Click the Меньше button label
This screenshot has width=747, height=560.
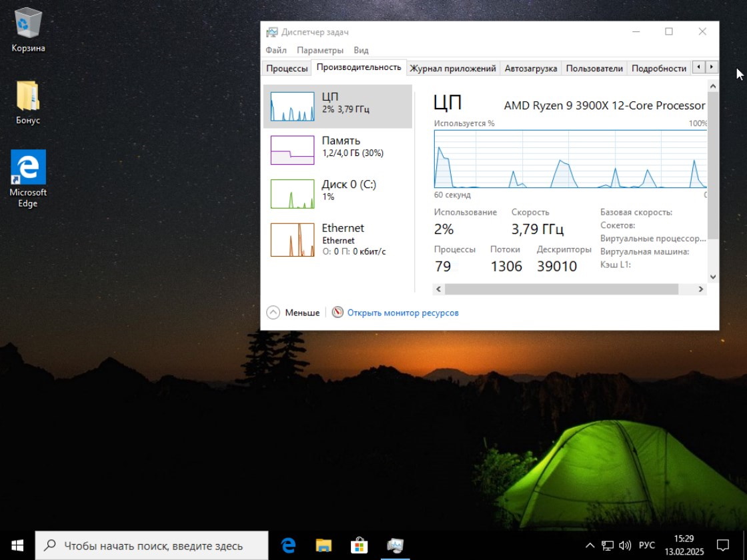tap(302, 313)
